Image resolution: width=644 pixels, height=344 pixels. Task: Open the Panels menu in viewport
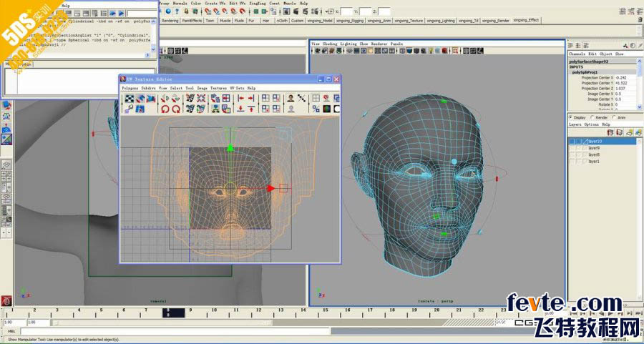tap(396, 44)
